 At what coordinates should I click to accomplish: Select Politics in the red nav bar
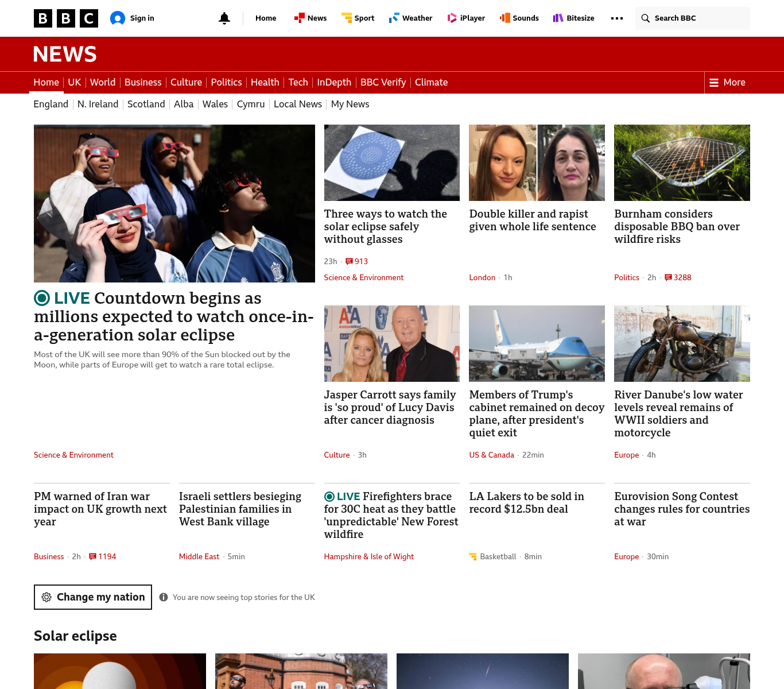point(226,83)
